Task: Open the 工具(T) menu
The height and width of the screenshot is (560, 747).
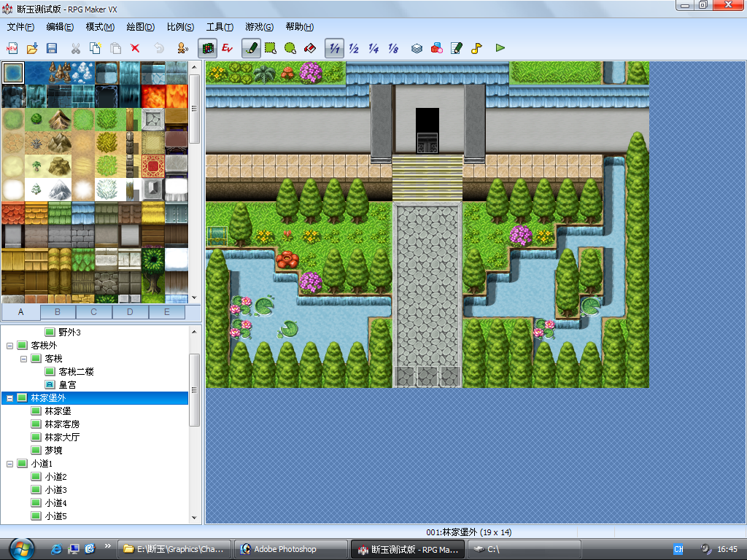Action: click(220, 27)
